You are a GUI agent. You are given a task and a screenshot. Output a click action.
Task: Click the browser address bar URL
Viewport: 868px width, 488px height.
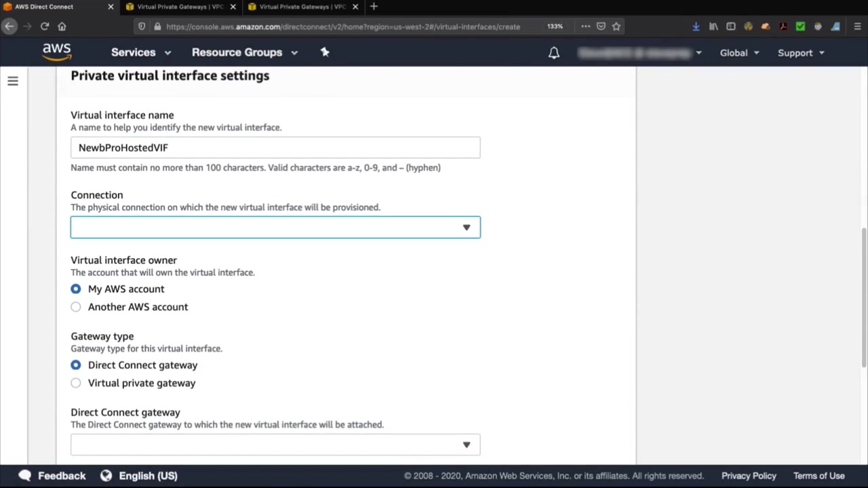342,26
